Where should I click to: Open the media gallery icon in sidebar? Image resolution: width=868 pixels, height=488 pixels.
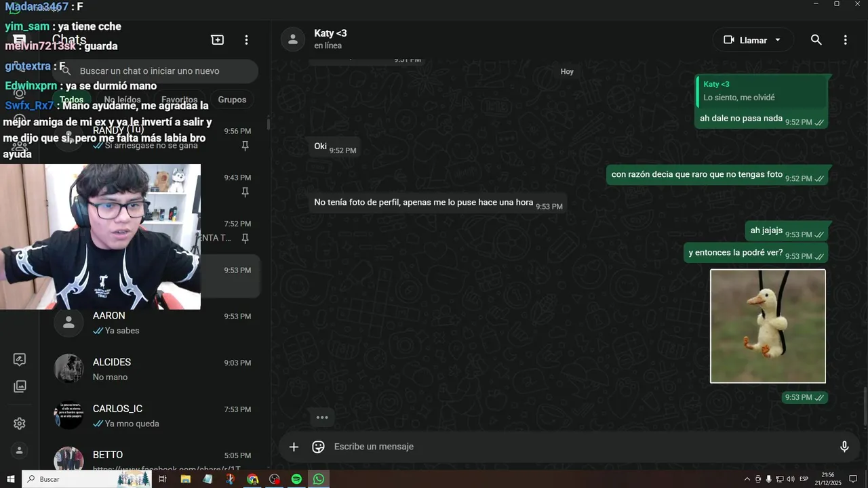[20, 386]
